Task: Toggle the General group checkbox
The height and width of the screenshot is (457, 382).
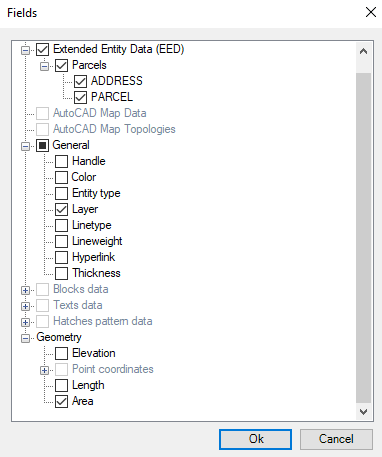Action: click(43, 145)
